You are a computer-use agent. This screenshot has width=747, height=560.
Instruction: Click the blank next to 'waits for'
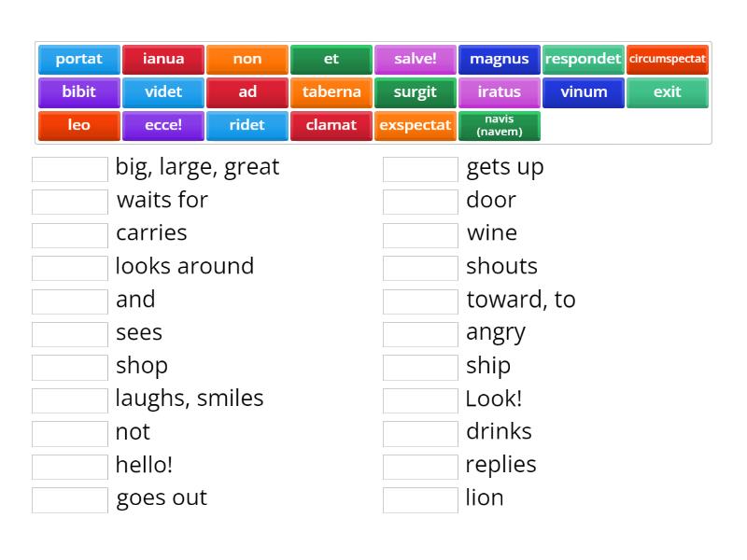pos(69,201)
